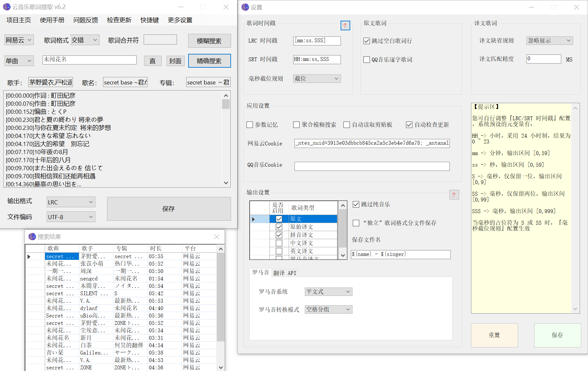Check the 中文译文 lyric type row
Image resolution: width=588 pixels, height=371 pixels.
(x=279, y=243)
